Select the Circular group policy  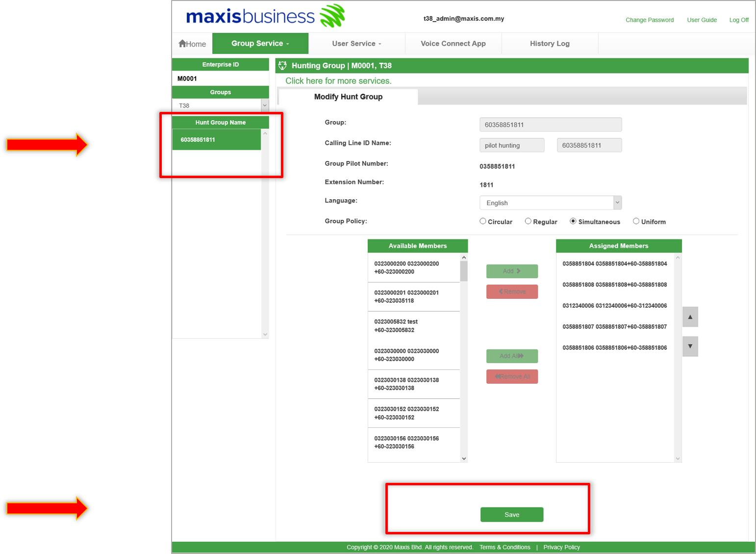tap(482, 221)
